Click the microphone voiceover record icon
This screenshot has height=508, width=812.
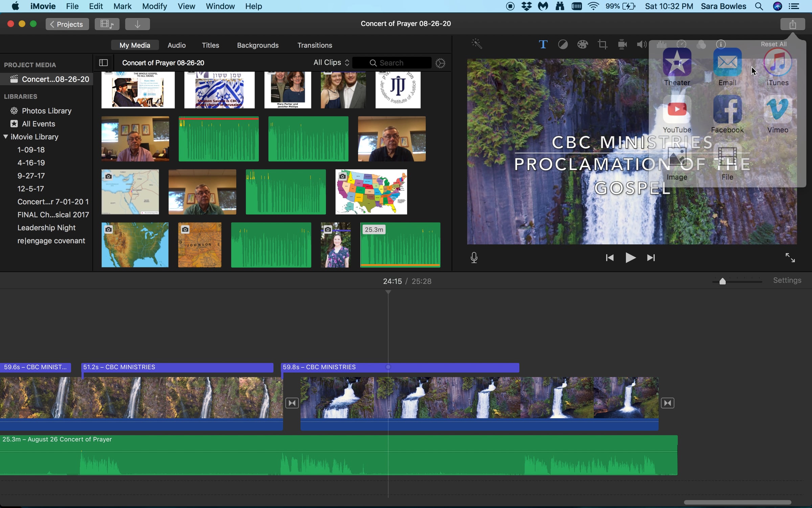point(474,258)
